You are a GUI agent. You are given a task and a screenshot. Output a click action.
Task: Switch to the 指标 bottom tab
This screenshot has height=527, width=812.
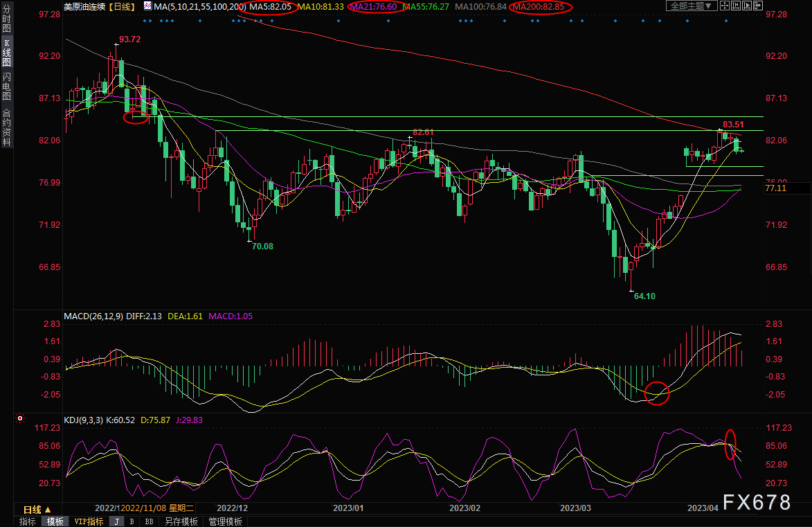pos(27,521)
